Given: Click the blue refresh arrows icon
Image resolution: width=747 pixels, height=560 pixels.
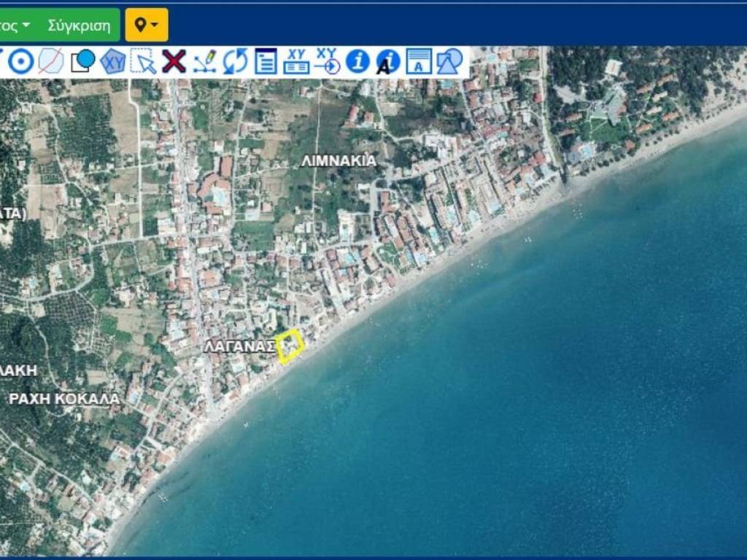Looking at the screenshot, I should click(x=235, y=62).
